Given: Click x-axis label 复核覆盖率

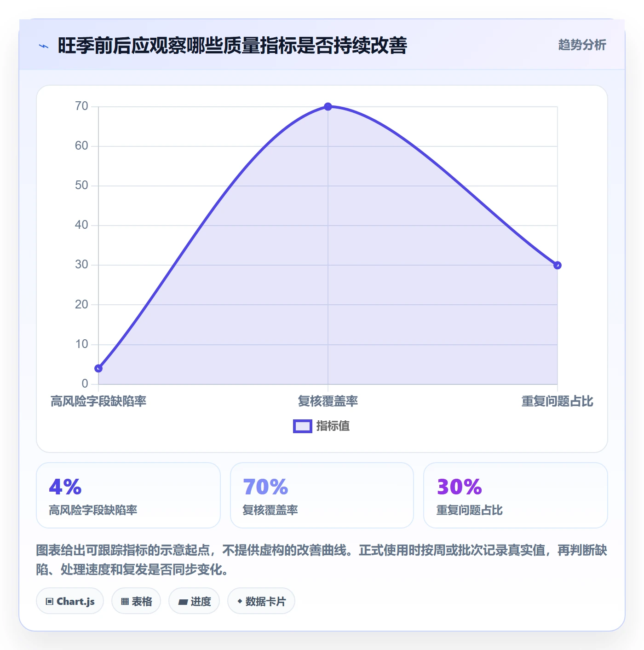Looking at the screenshot, I should click(328, 401).
